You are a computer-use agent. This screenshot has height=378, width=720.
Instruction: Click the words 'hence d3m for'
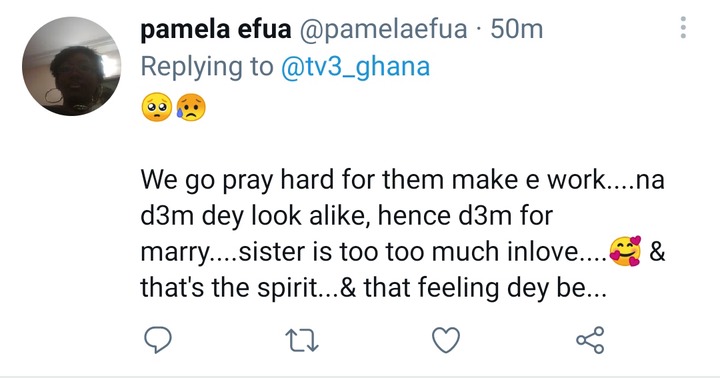click(465, 215)
